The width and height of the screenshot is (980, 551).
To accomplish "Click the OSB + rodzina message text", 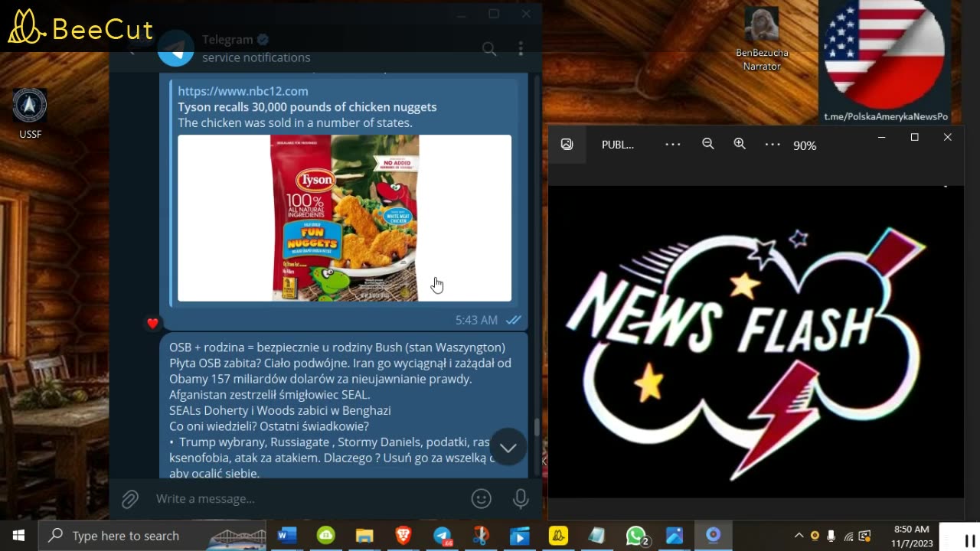I will (x=340, y=409).
